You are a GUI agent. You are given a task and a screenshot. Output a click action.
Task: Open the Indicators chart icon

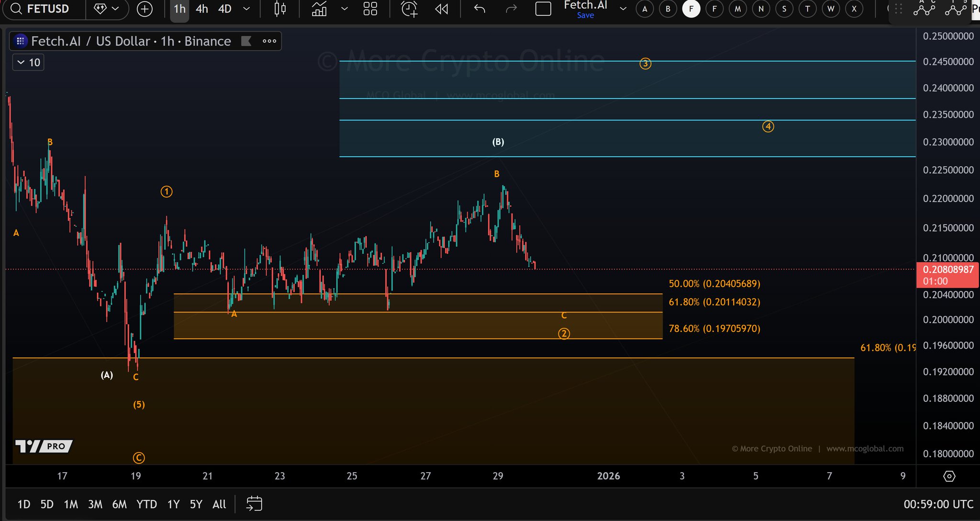click(x=319, y=9)
